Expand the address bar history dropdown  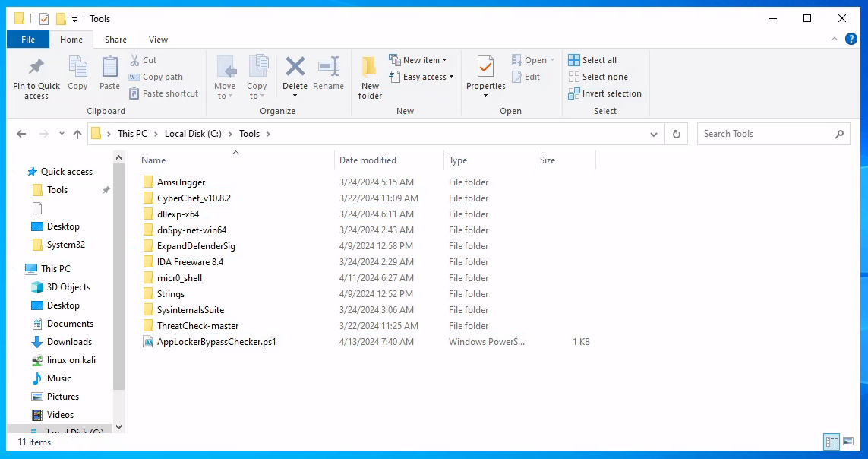coord(654,134)
